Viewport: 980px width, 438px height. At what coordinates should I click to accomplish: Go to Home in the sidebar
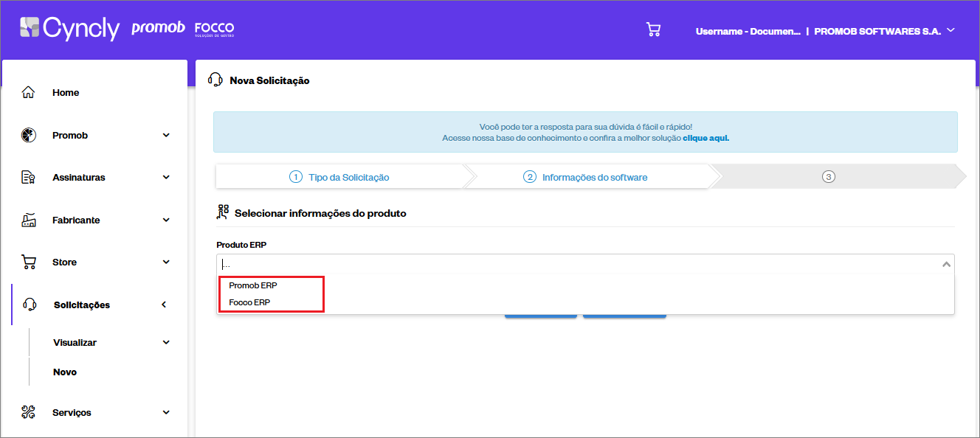tap(66, 92)
